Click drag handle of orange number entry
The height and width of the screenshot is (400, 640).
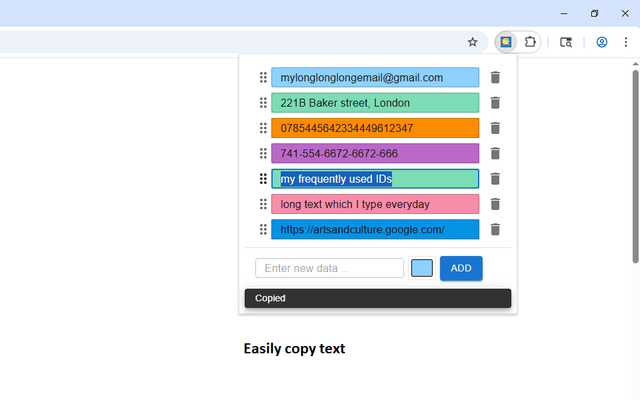263,128
